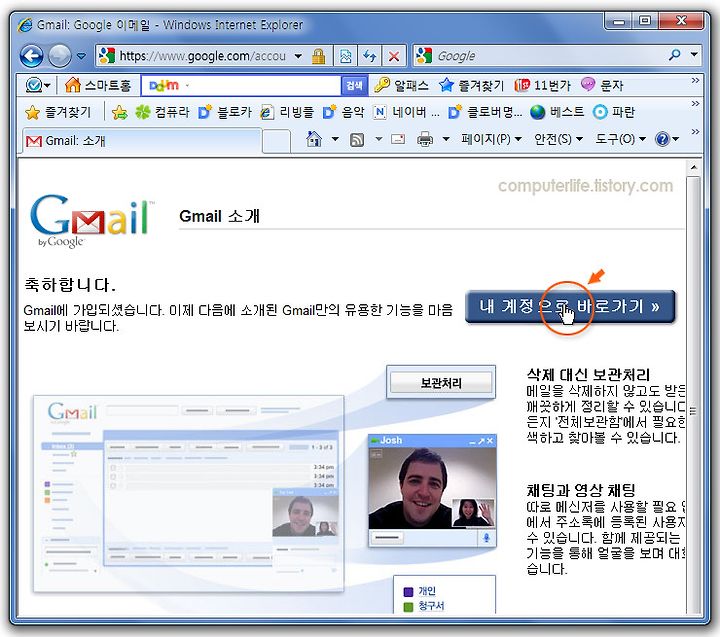Click the Daum toolbar search field
This screenshot has width=720, height=637.
pos(241,85)
